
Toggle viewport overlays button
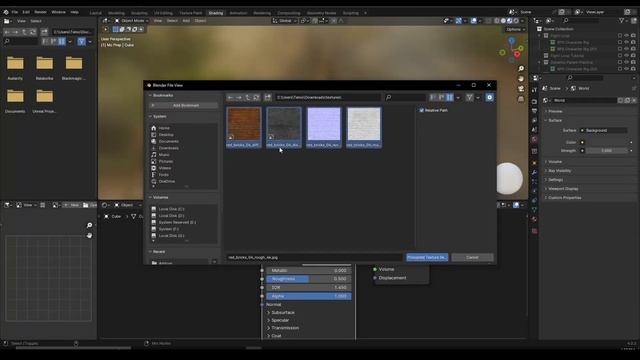(x=473, y=21)
